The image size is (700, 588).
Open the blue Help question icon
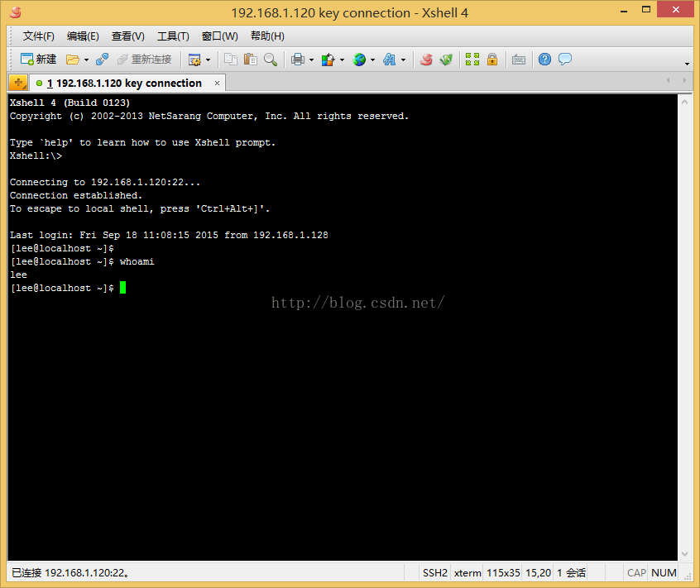544,60
